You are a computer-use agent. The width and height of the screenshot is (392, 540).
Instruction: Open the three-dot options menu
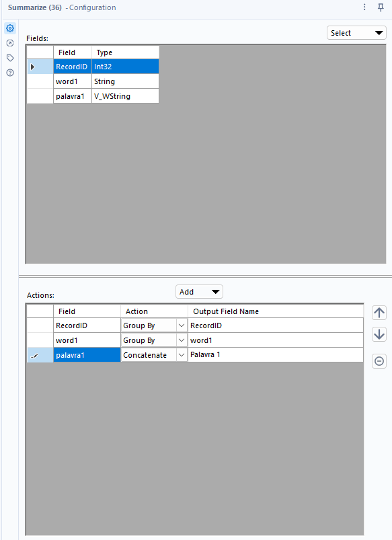point(364,7)
